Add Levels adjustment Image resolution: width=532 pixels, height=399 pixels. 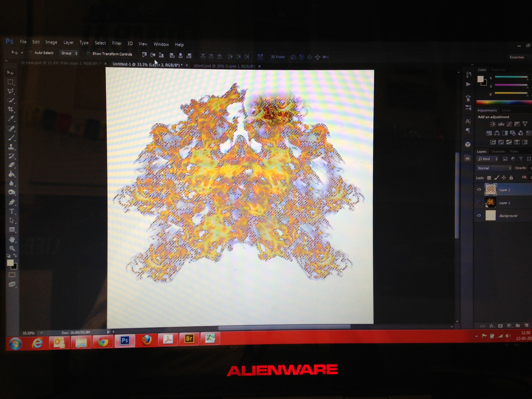click(x=501, y=124)
